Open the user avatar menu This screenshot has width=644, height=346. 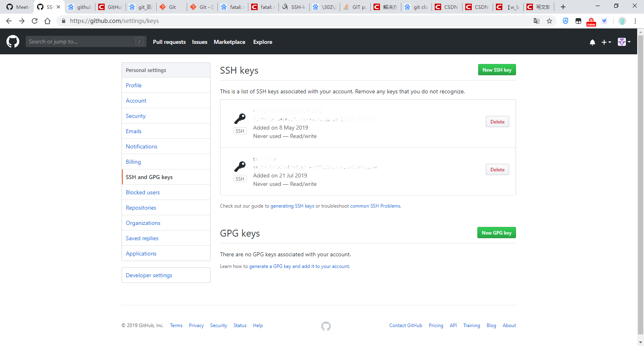click(x=624, y=42)
